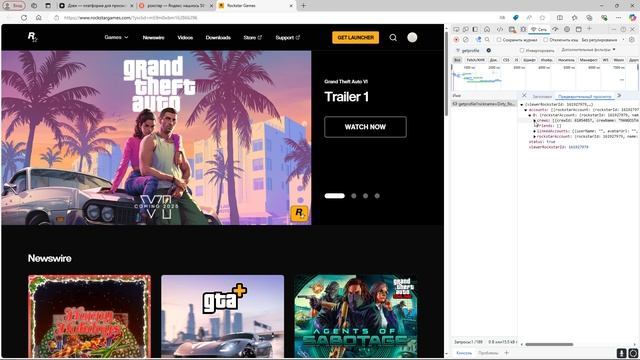Add more tools with plus icon in DevTools
Image resolution: width=640 pixels, height=360 pixels.
pos(589,29)
